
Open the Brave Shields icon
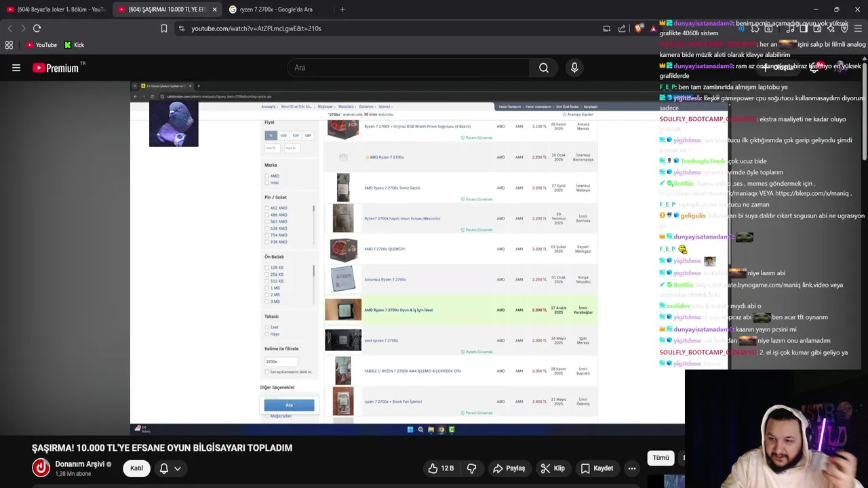tap(639, 28)
